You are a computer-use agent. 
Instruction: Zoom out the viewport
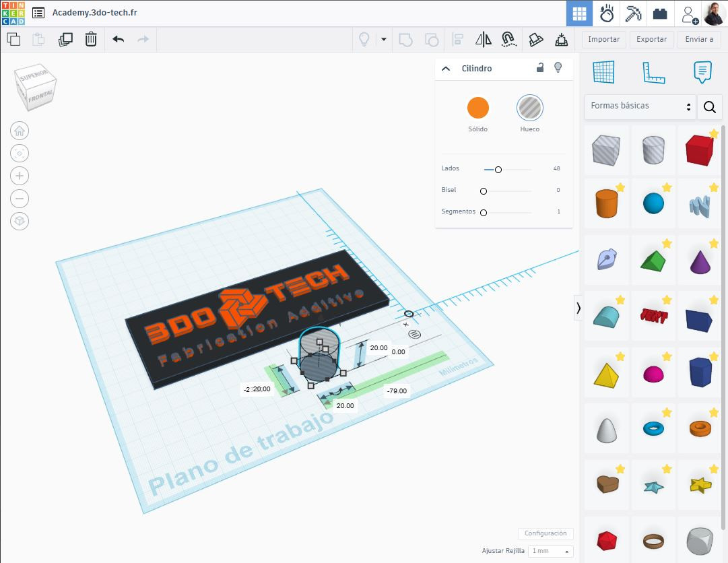20,199
